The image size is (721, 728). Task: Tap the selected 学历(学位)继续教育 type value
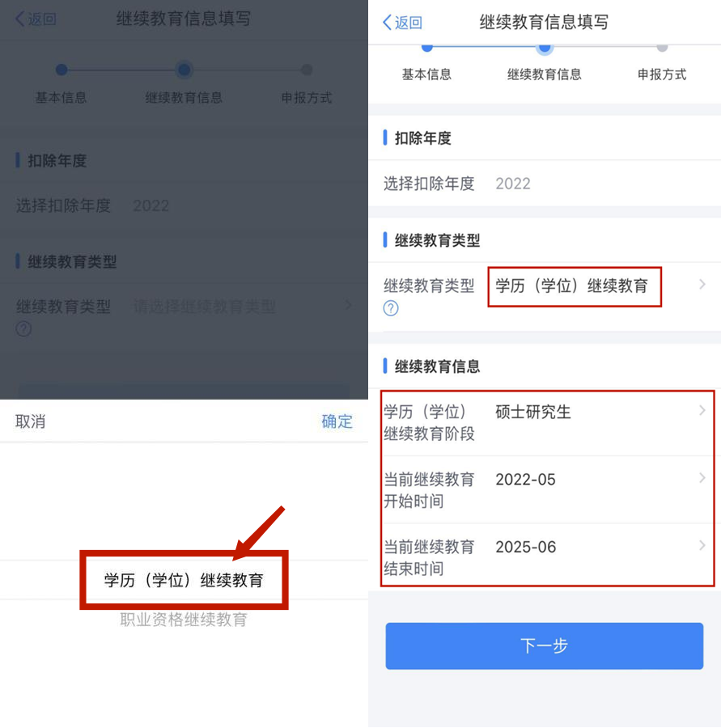pyautogui.click(x=571, y=286)
